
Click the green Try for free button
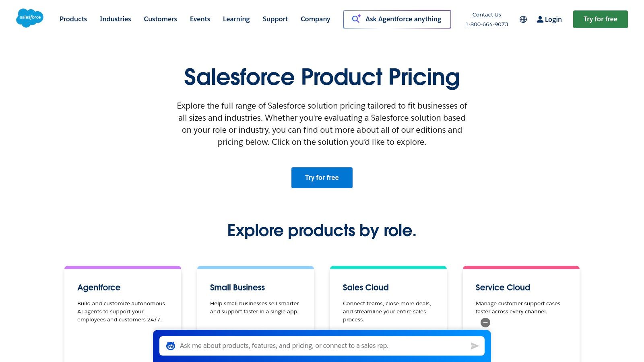pyautogui.click(x=600, y=19)
